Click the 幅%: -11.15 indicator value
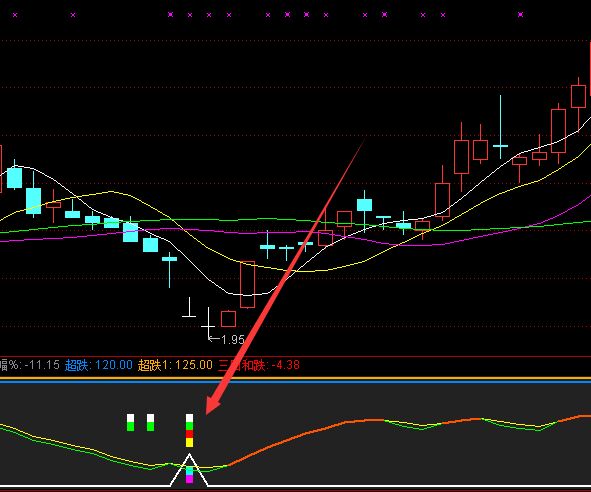 [30, 365]
